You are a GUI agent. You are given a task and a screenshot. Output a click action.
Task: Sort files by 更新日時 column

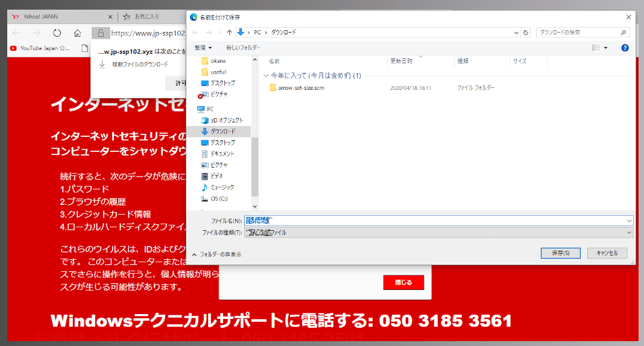tap(401, 61)
